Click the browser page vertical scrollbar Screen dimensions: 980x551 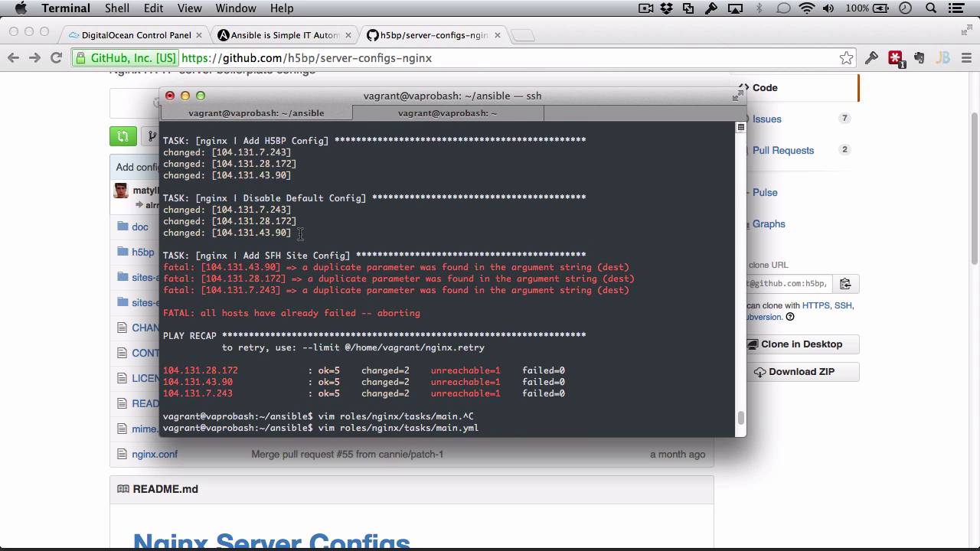click(975, 188)
